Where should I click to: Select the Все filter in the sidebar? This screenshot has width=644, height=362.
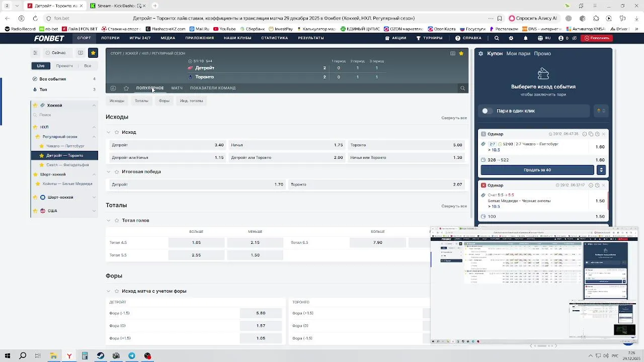(x=88, y=66)
